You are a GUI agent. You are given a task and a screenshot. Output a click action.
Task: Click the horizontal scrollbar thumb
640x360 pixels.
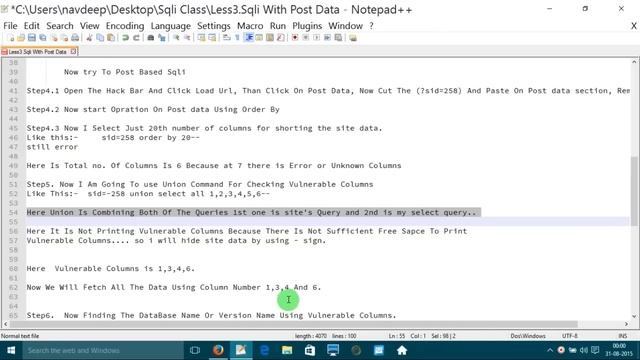pos(293,324)
